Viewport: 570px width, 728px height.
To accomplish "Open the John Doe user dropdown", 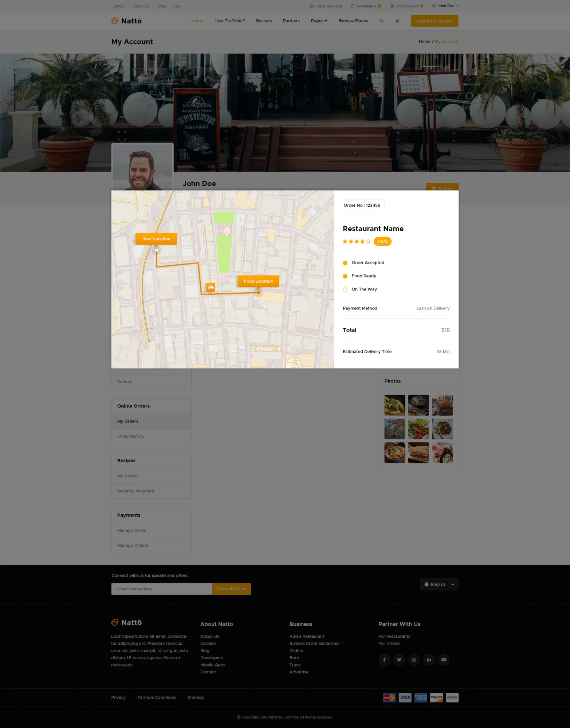I will click(x=445, y=6).
